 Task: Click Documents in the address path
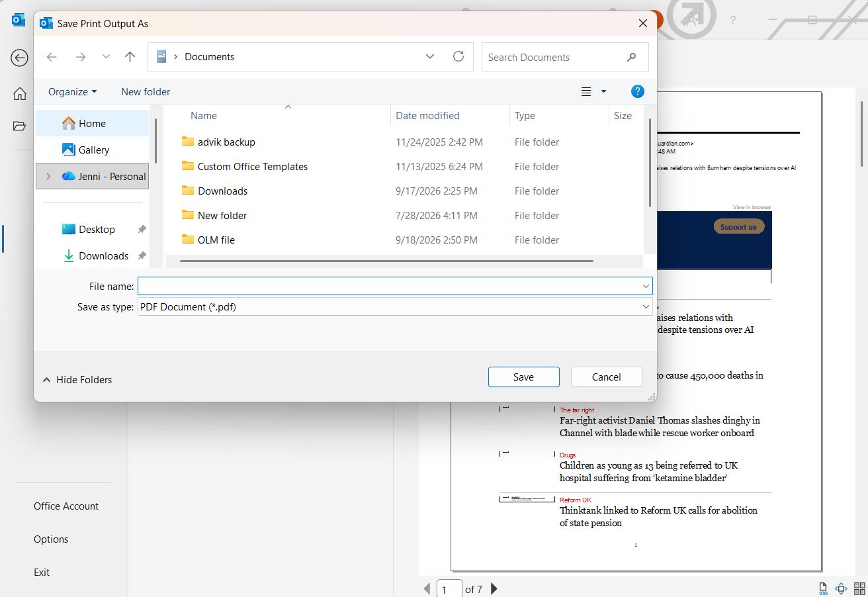[209, 57]
